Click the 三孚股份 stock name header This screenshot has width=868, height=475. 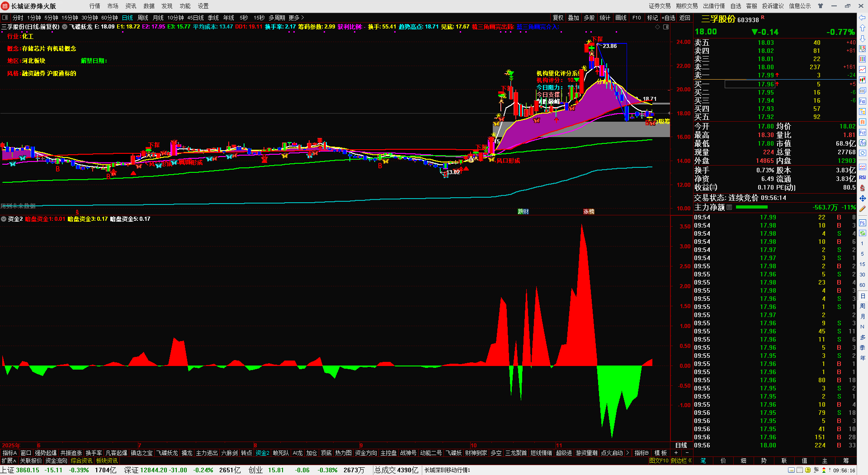point(718,19)
